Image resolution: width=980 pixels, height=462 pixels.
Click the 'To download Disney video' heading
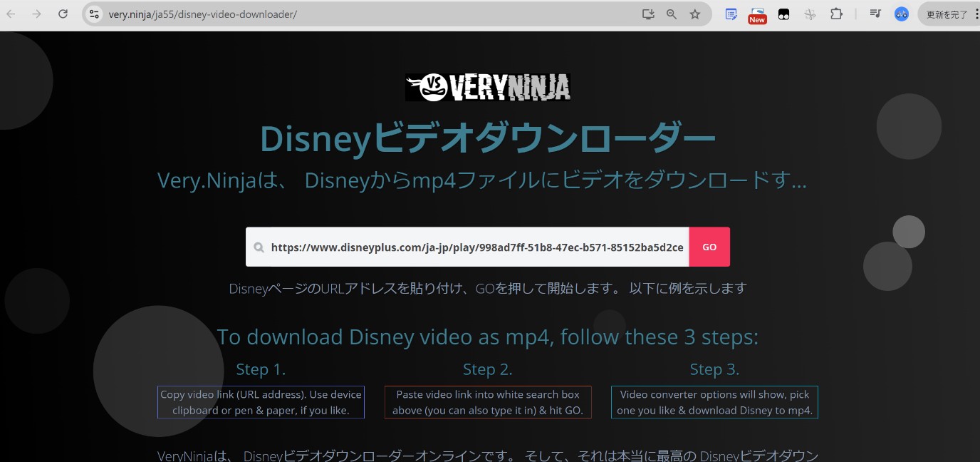tap(488, 337)
